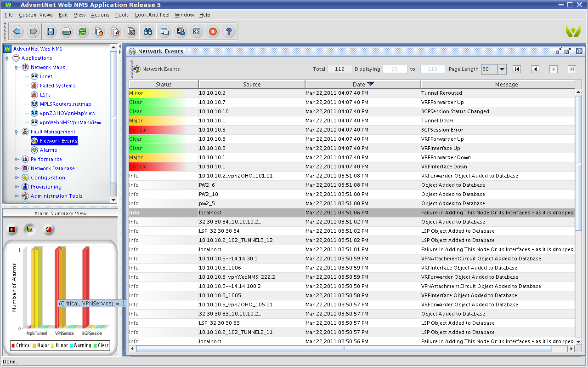Screen dimensions: 588x368
Task: Click the code brackets toolbar icon
Action: click(197, 31)
